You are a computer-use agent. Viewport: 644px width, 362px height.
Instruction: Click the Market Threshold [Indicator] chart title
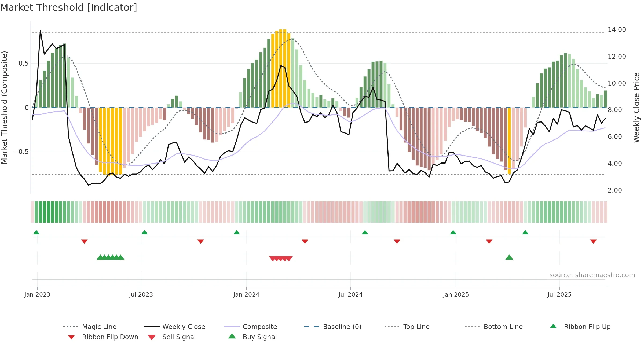(x=69, y=8)
